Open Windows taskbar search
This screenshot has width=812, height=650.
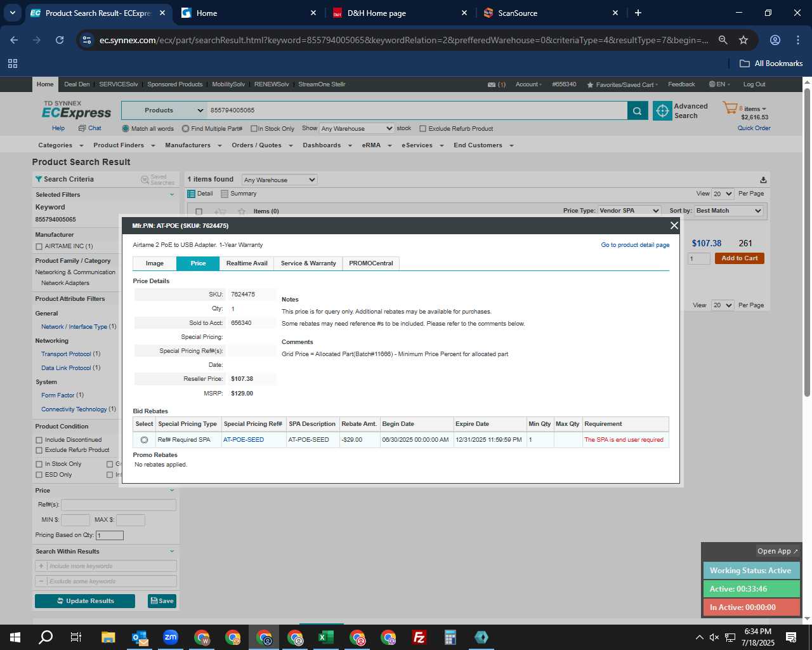(x=46, y=637)
